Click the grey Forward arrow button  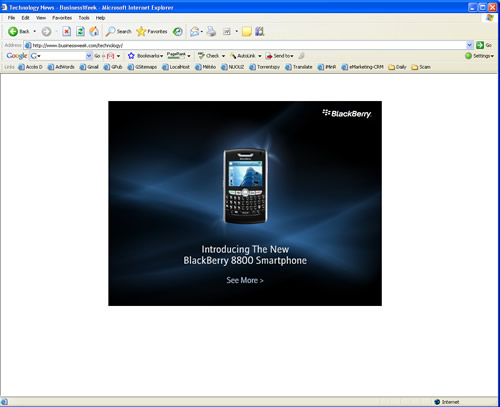point(46,32)
